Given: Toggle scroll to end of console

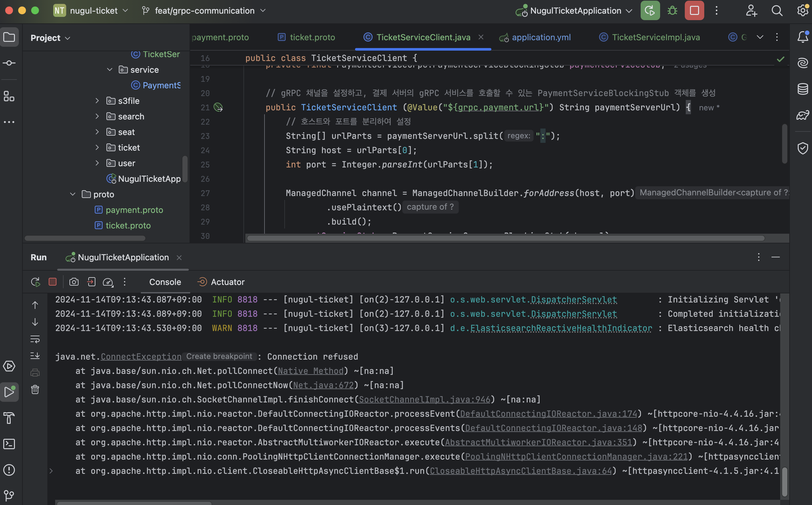Looking at the screenshot, I should (x=35, y=355).
